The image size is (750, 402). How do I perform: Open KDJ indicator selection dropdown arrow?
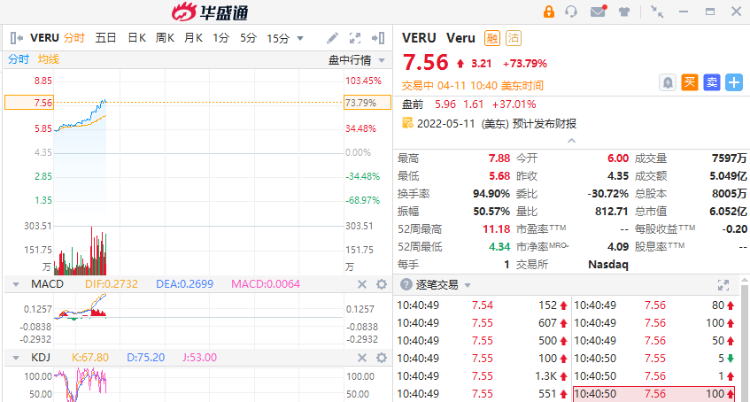[x=16, y=357]
